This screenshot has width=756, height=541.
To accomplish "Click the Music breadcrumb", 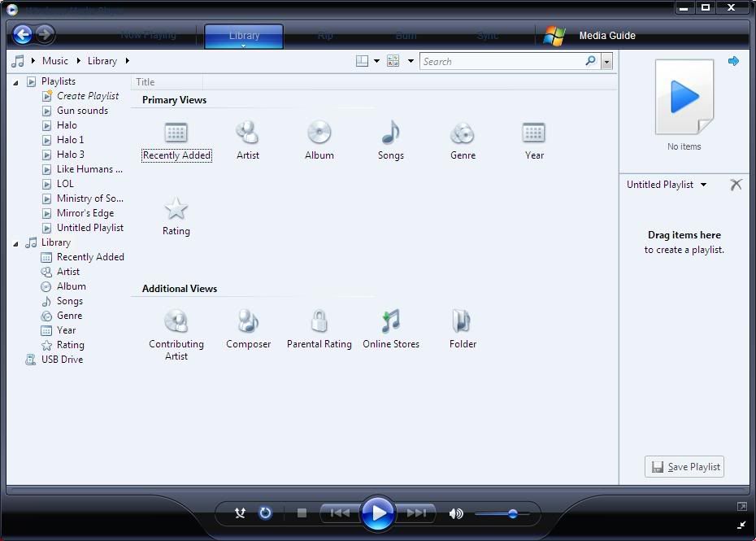I will pos(55,61).
